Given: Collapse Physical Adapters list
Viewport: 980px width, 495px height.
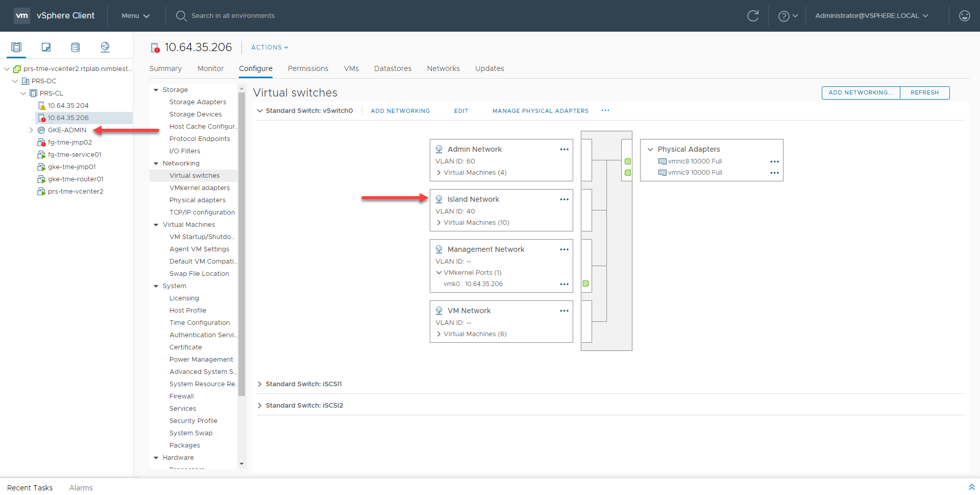Looking at the screenshot, I should pos(650,150).
